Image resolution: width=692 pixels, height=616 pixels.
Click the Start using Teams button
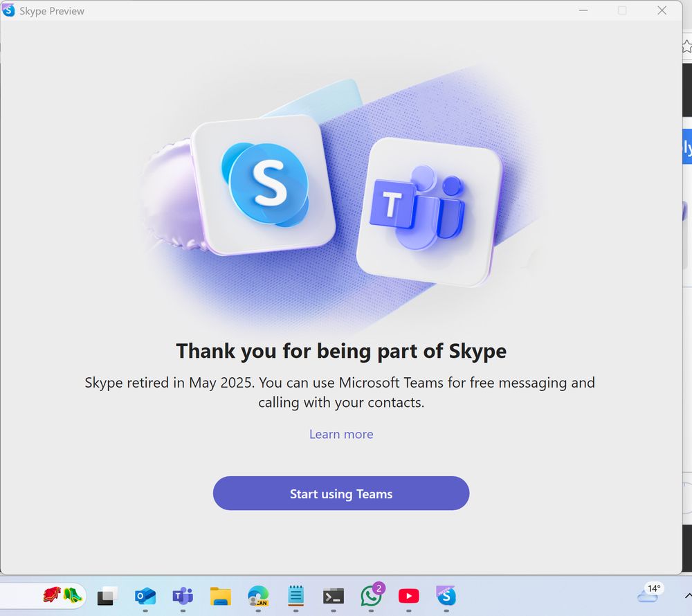pos(340,493)
